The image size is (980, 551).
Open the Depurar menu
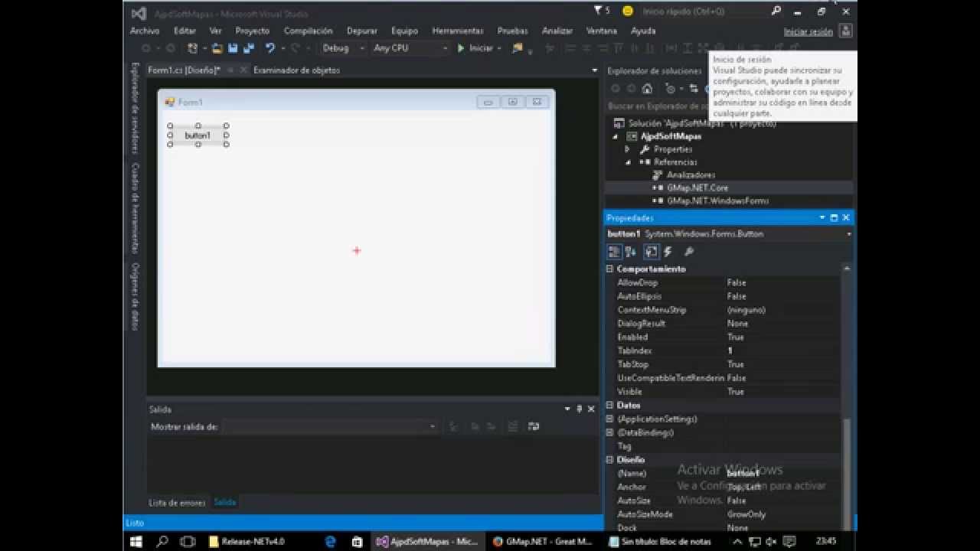click(362, 31)
